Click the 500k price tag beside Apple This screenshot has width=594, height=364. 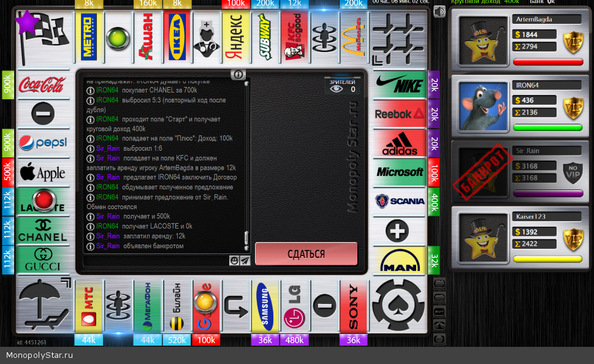point(7,173)
